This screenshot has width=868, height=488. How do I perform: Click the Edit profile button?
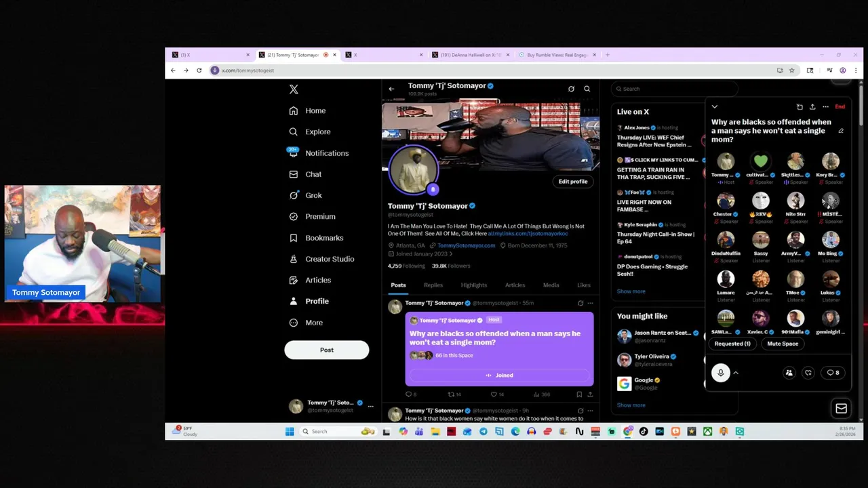(x=573, y=182)
